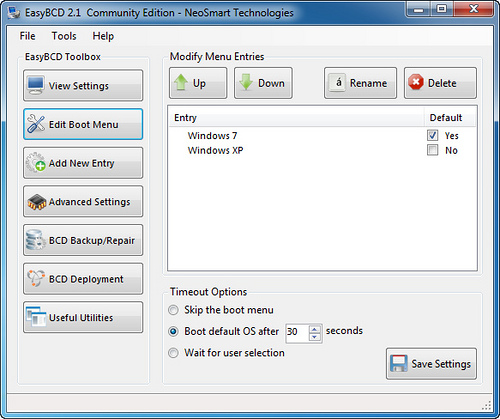Open View Settings monitor icon

36,85
